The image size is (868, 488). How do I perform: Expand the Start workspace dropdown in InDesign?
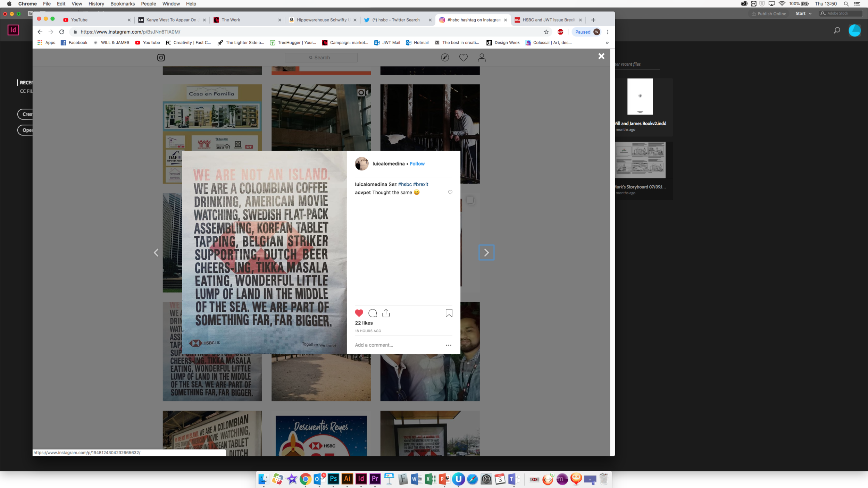point(803,14)
